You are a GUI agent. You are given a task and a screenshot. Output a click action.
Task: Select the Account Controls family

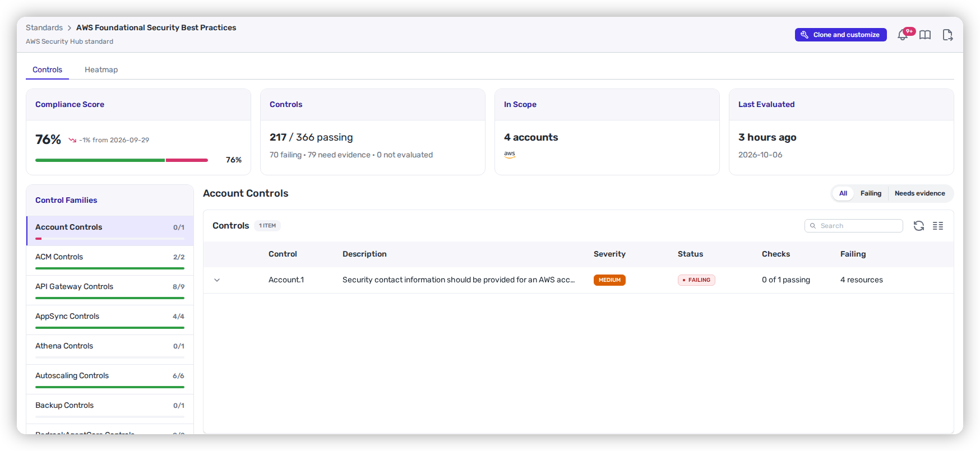[x=110, y=231]
